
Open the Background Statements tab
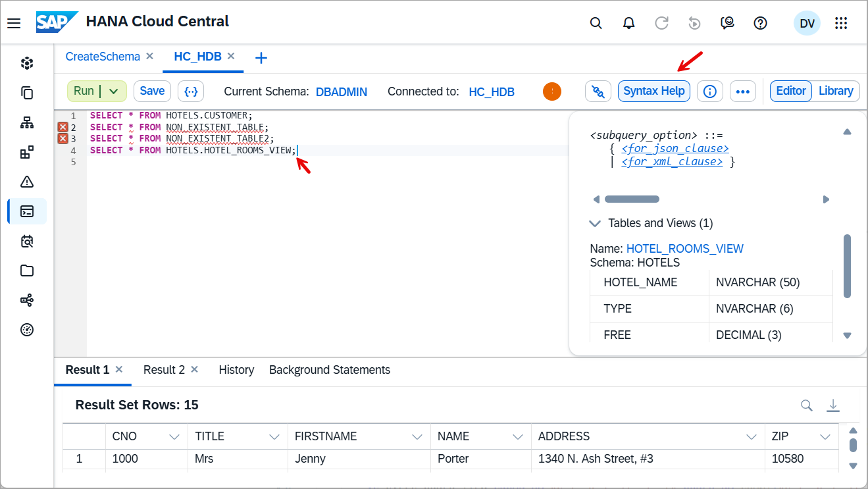coord(330,370)
